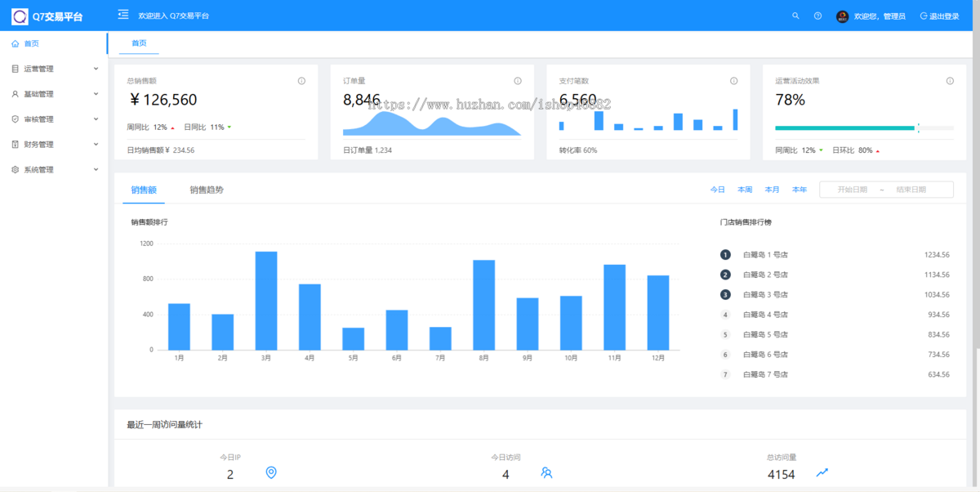Viewport: 980px width, 492px height.
Task: Click the users icon beside 今日访问
Action: pos(546,472)
